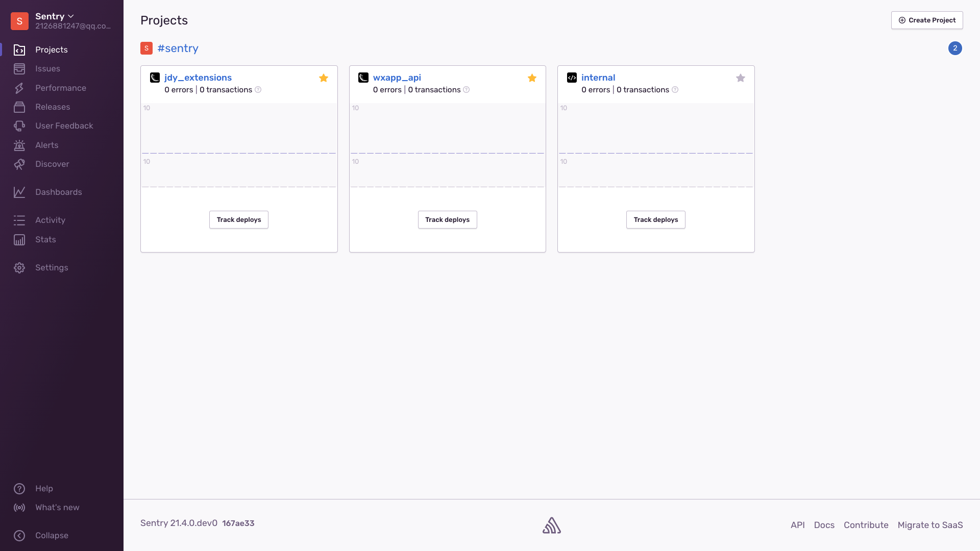The width and height of the screenshot is (980, 551).
Task: Open the wxapp_api project link
Action: click(397, 78)
